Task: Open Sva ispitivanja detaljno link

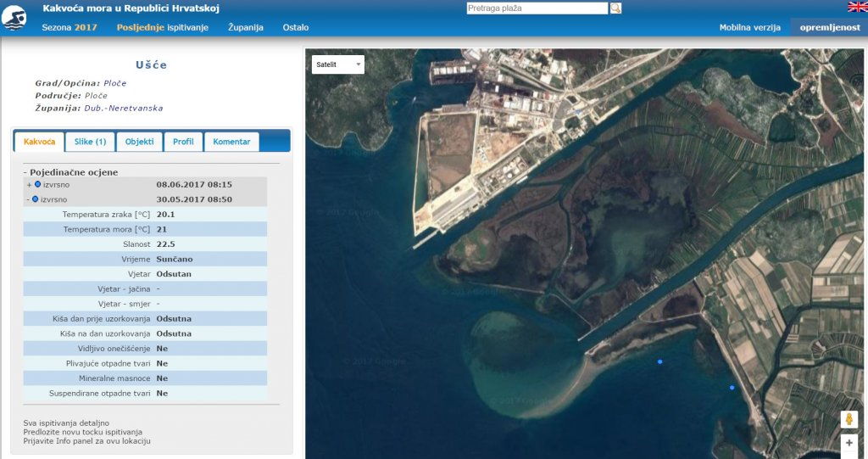Action: pos(66,423)
